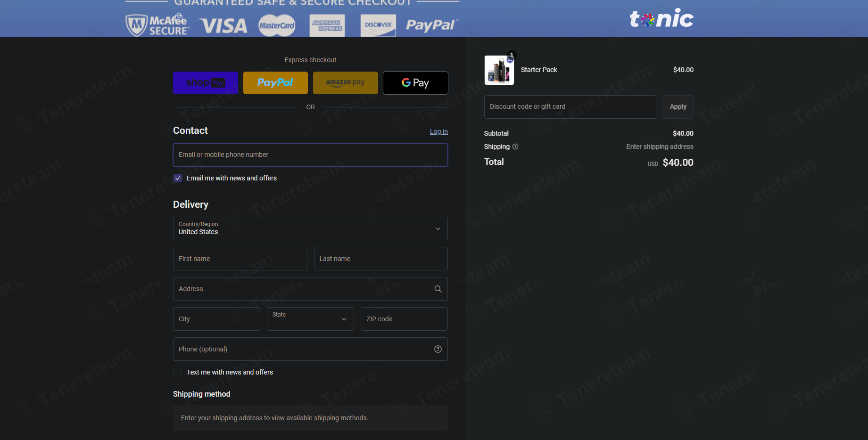This screenshot has height=440, width=868.
Task: Apply the discount code
Action: [x=678, y=107]
